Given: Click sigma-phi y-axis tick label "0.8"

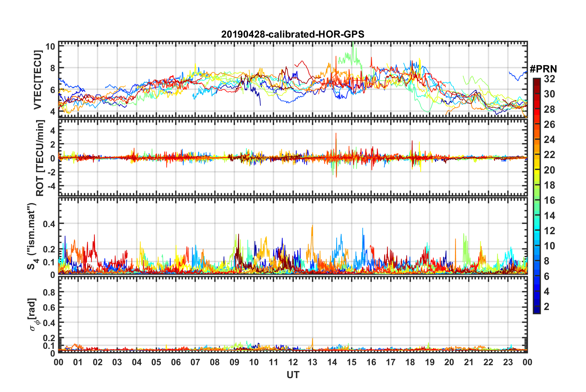Looking at the screenshot, I should (49, 292).
